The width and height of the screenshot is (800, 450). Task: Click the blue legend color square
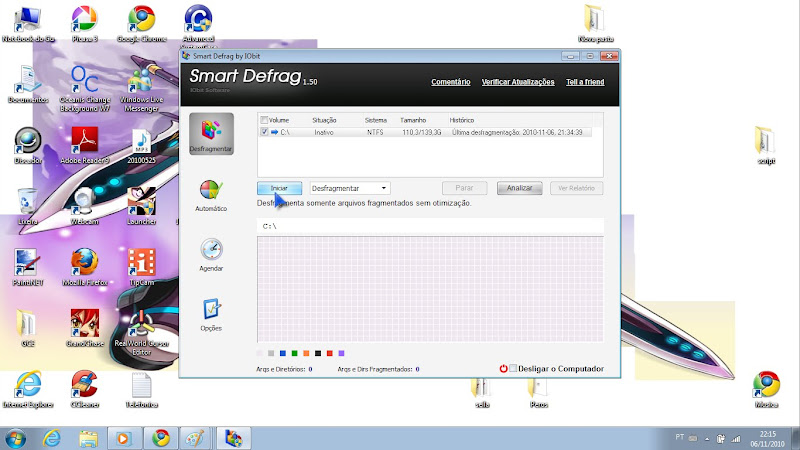283,353
